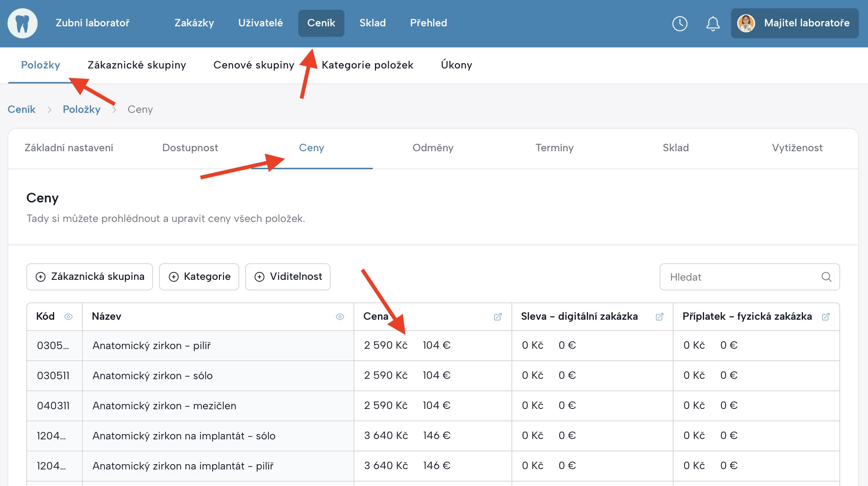
Task: Click edit icon in Sleva – digitální zakázka header
Action: click(x=659, y=317)
